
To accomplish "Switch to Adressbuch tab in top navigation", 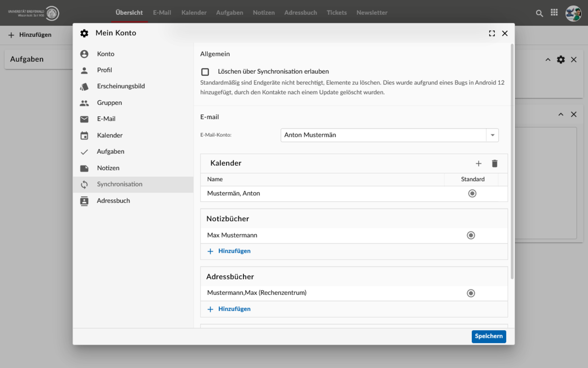I will (300, 13).
